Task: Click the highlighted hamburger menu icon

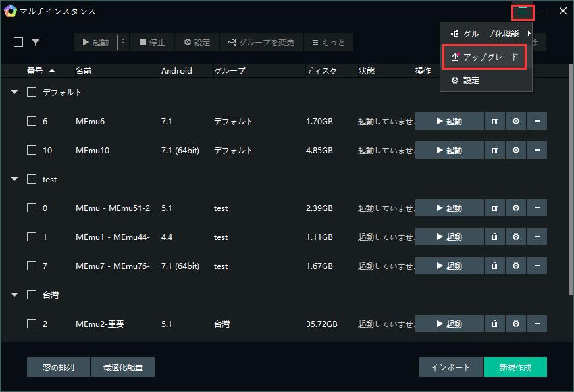Action: click(522, 11)
